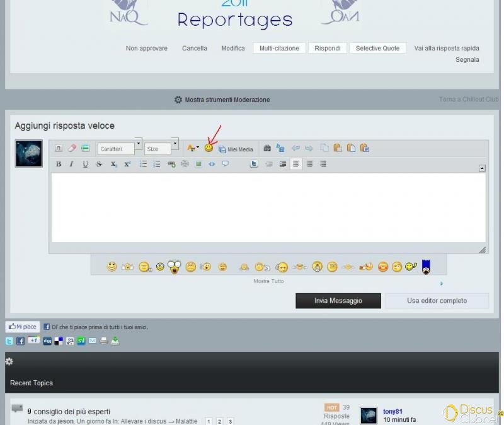Viewport: 504px width, 425px height.
Task: Share the topic on StumbleUpon
Action: [x=81, y=341]
